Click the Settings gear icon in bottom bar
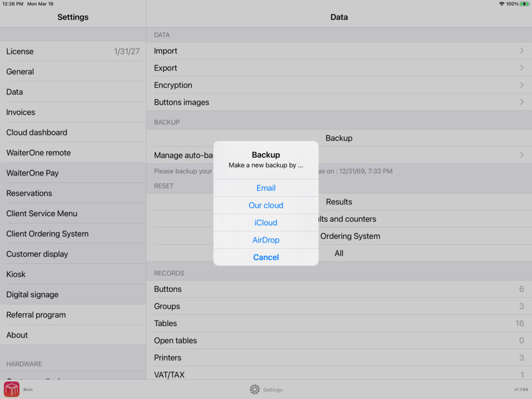 [255, 389]
